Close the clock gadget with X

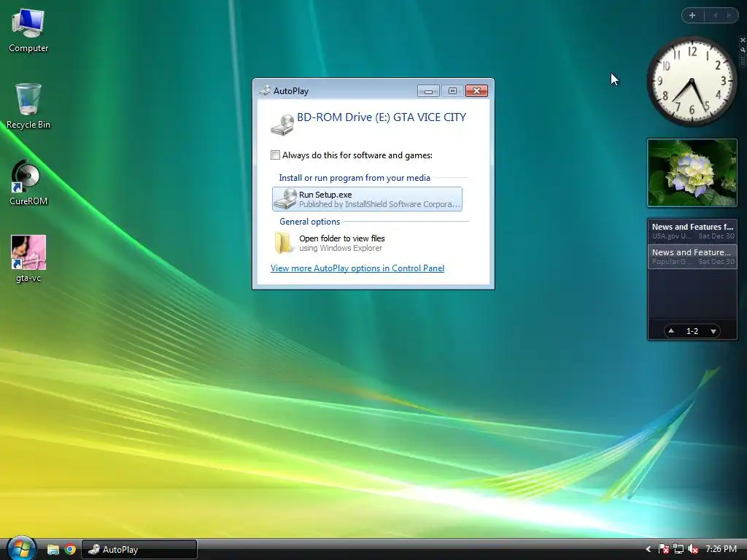pyautogui.click(x=743, y=41)
